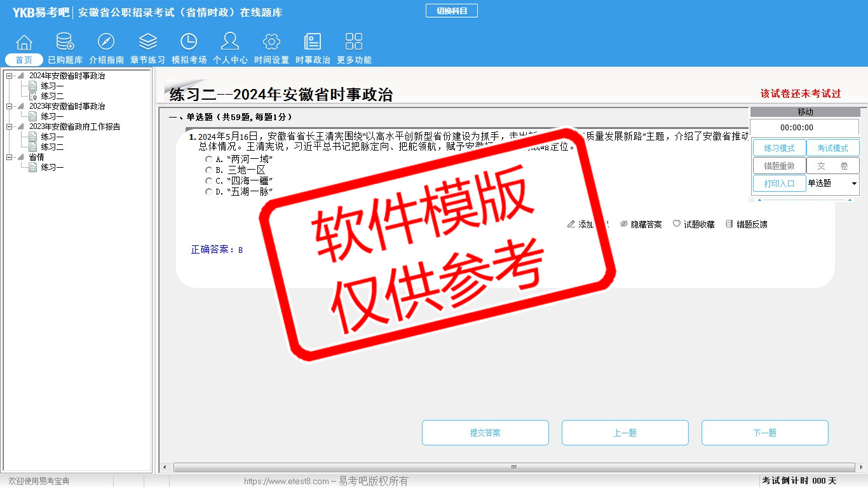The height and width of the screenshot is (488, 868).
Task: Open personal center (个人中心) user icon
Action: coord(230,43)
